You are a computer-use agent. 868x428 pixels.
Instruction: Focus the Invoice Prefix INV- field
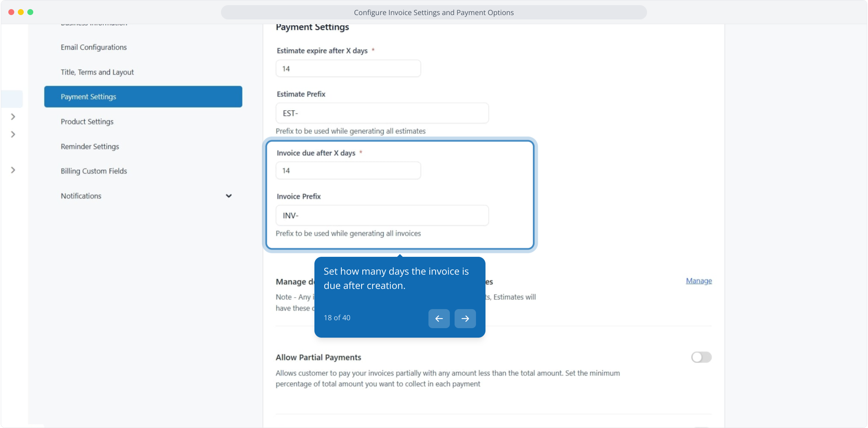tap(382, 216)
